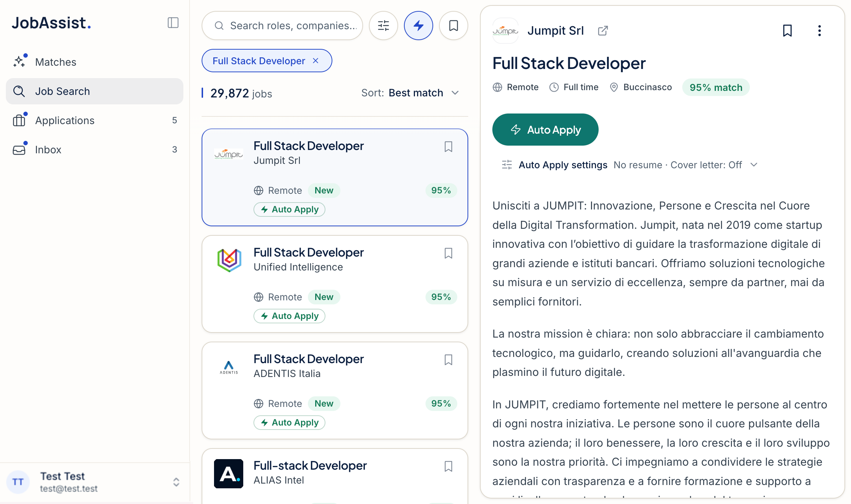Screen dimensions: 851x504
Task: Click the 29,872 jobs count
Action: pyautogui.click(x=241, y=93)
